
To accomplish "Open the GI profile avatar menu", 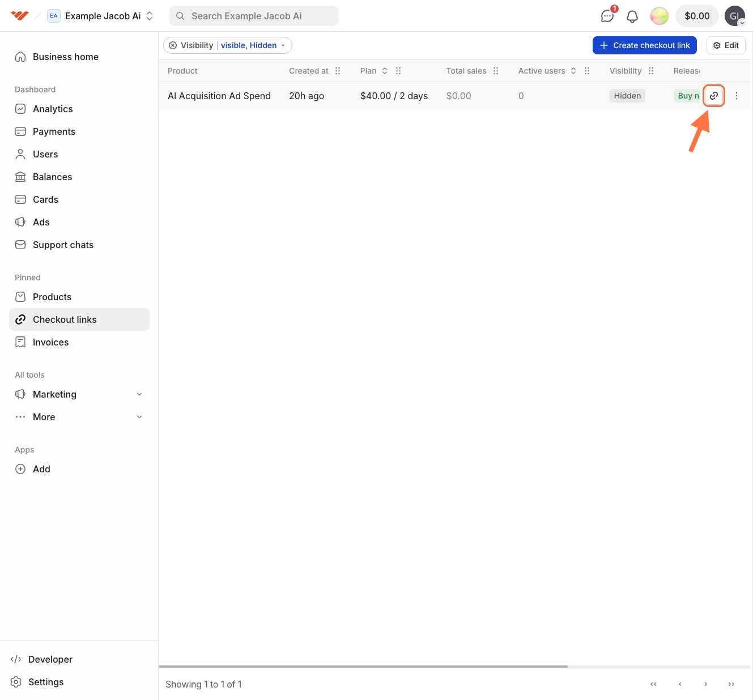I will click(735, 16).
